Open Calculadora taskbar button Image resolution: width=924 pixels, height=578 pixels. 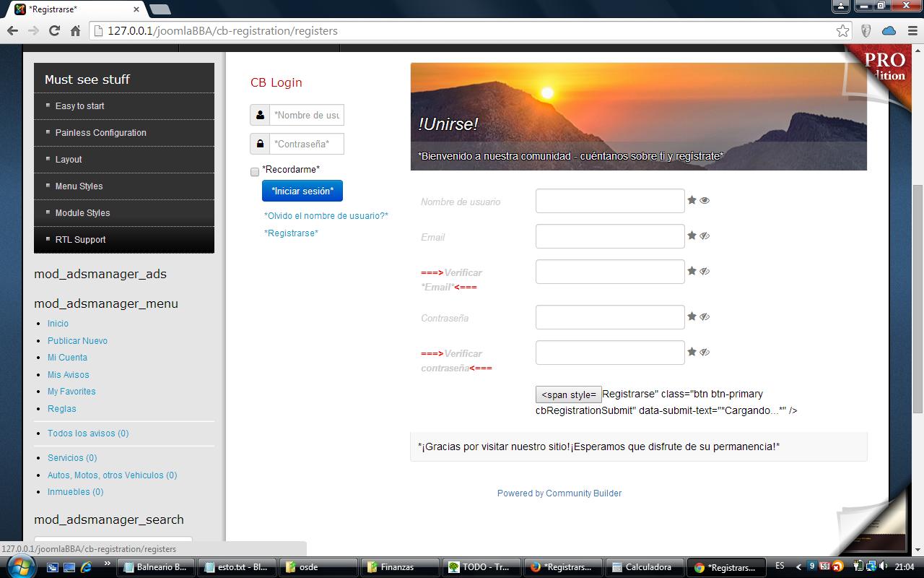pos(644,567)
